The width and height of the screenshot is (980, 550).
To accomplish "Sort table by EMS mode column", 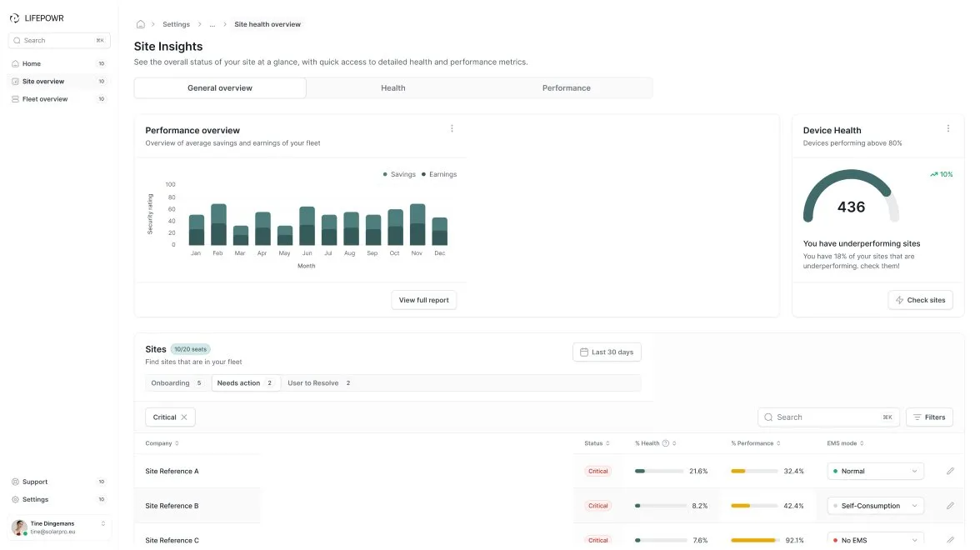I will point(845,443).
